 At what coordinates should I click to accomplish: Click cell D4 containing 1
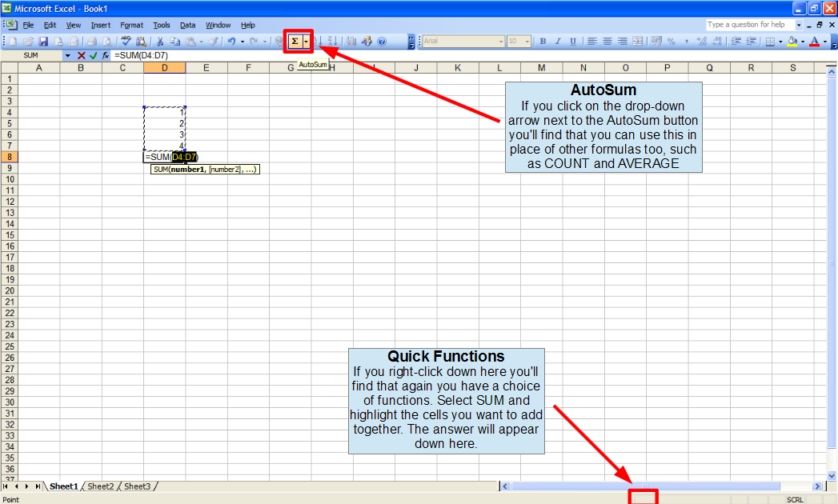pos(165,112)
